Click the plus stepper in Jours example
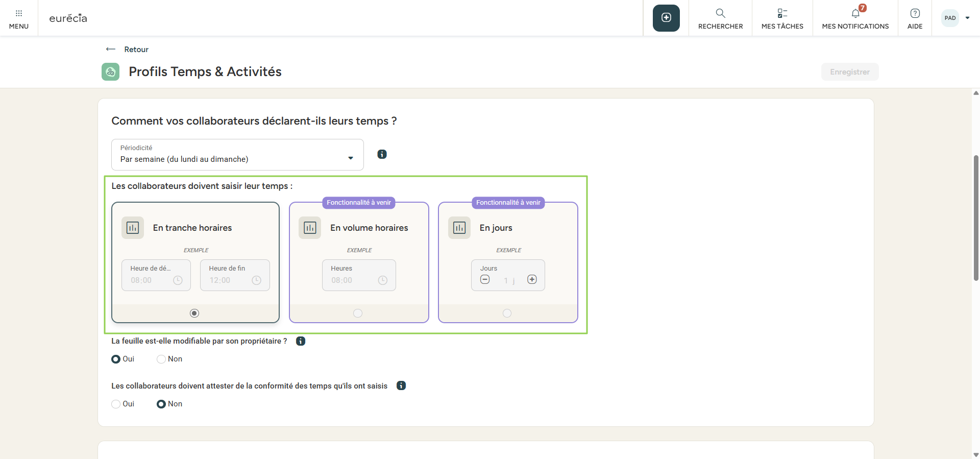 tap(532, 279)
